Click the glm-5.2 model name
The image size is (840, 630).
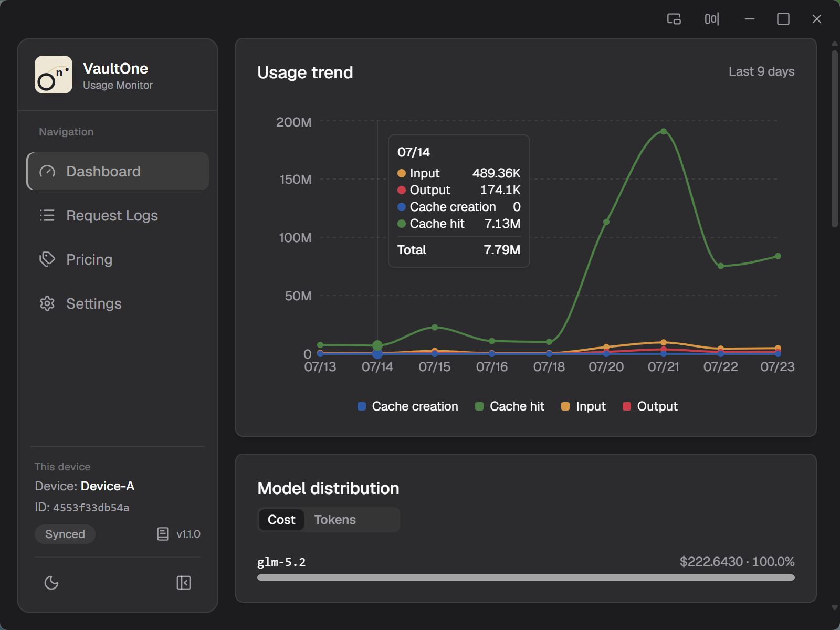point(281,562)
